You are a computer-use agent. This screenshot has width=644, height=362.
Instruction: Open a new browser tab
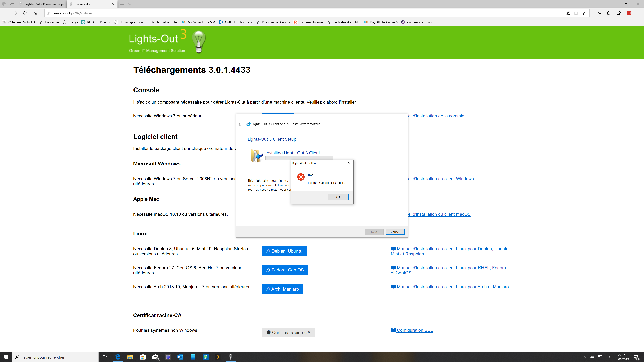[x=122, y=4]
